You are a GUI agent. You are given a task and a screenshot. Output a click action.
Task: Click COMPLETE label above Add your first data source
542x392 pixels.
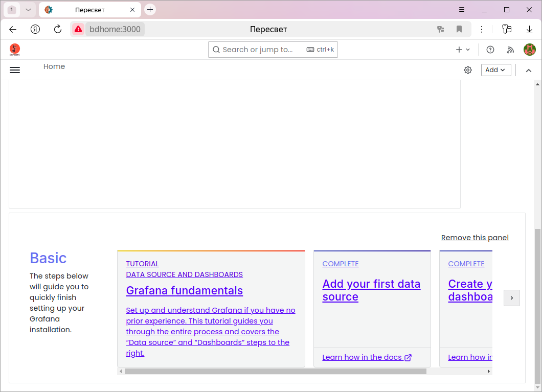tap(341, 264)
